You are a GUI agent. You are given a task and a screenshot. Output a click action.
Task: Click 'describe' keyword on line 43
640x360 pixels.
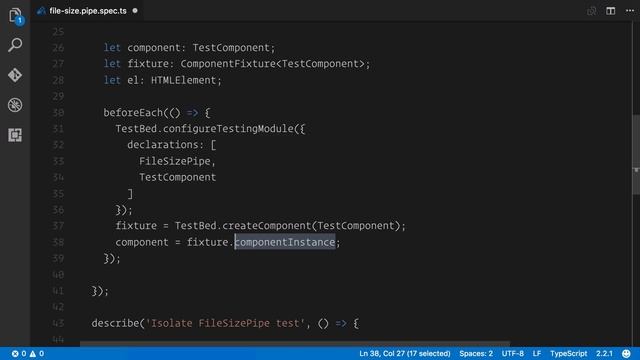(x=115, y=323)
